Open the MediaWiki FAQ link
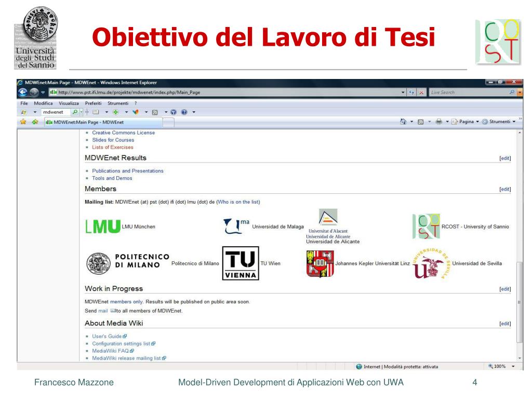The width and height of the screenshot is (532, 399). [113, 351]
